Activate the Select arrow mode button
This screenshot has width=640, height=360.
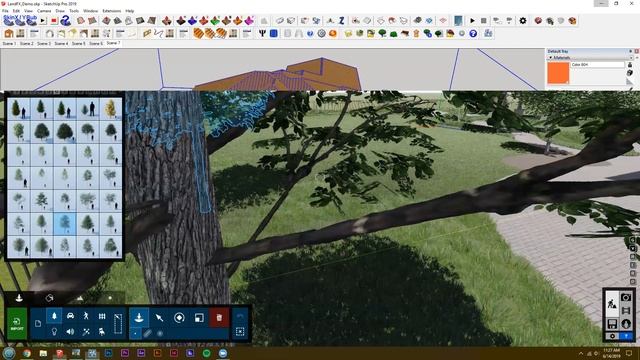click(159, 318)
